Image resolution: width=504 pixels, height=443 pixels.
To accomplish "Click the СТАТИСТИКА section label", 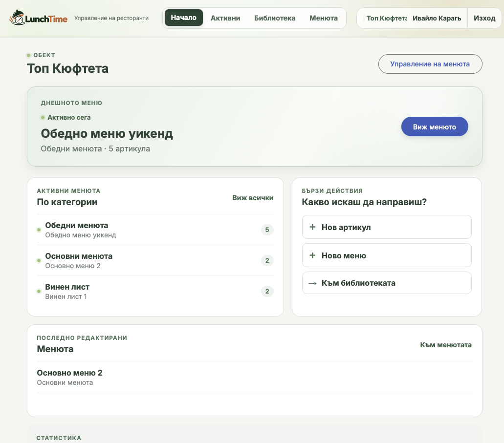I will coord(59,438).
